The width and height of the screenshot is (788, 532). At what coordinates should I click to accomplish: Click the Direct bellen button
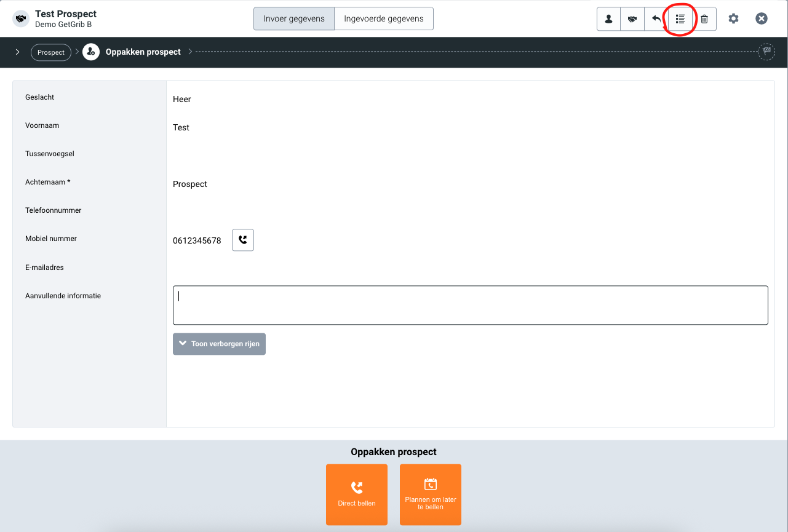point(357,494)
